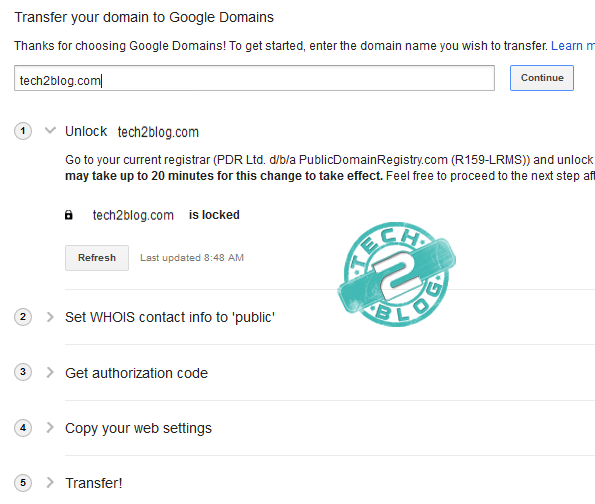Viewport: 595px width, 504px height.
Task: Expand the Copy your web settings chevron
Action: pos(50,427)
